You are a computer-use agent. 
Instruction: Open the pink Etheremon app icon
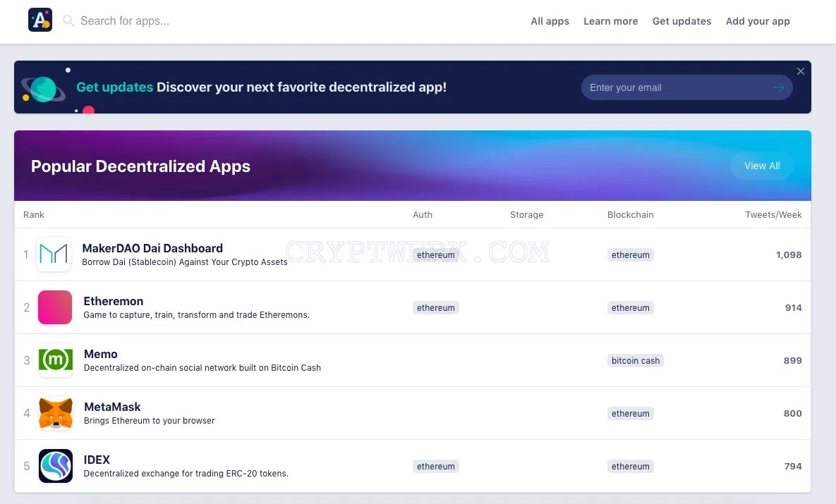pos(55,307)
